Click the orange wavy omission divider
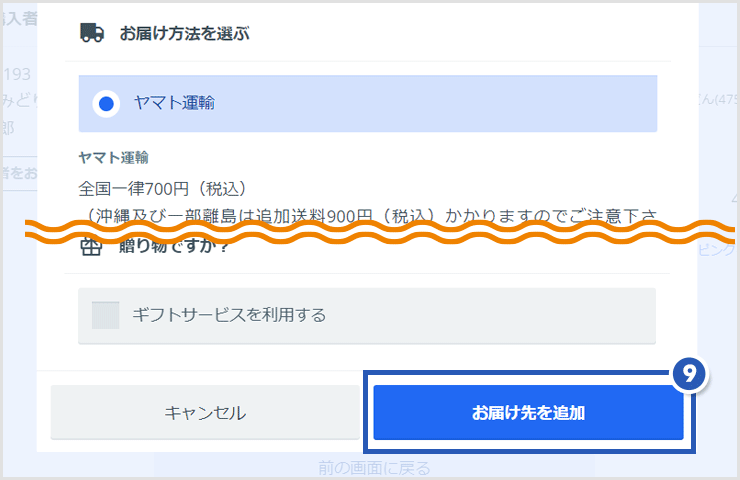The image size is (740, 480). tap(380, 231)
